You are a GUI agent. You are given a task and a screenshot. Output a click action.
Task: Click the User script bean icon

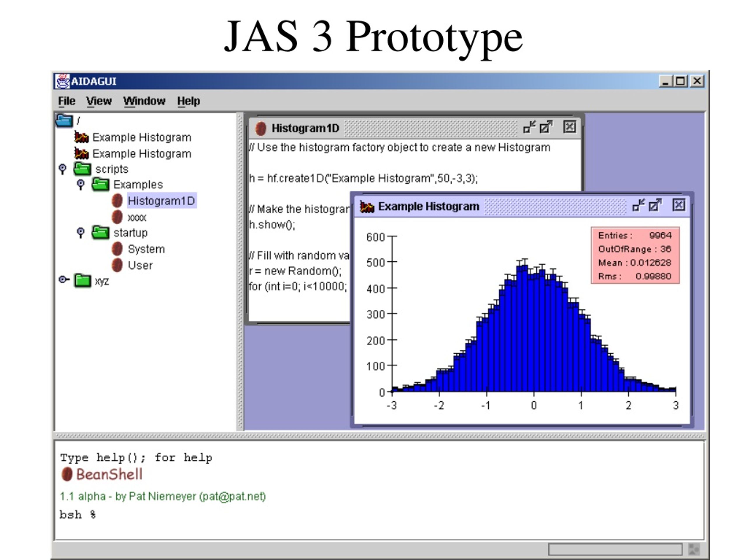(117, 265)
